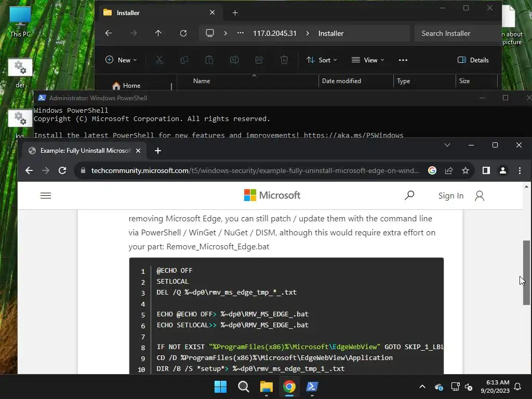
Task: Select the This PC desktop icon
Action: click(x=20, y=21)
